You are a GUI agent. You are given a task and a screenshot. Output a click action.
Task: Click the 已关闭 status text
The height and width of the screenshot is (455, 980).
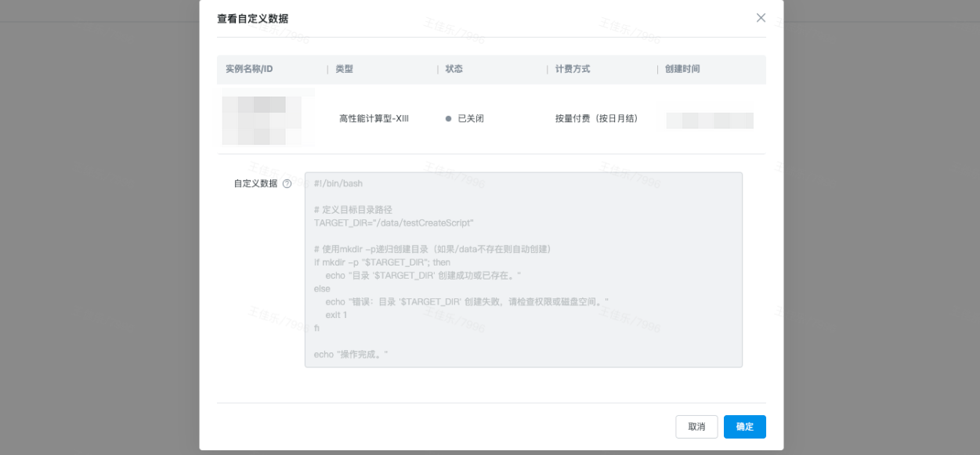click(x=471, y=119)
